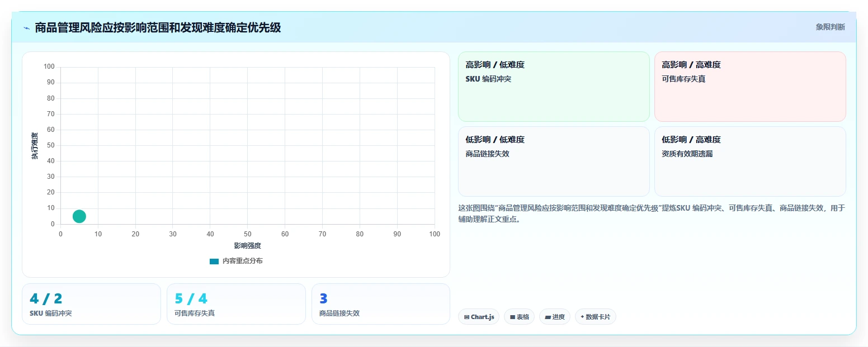868x347 pixels.
Task: Open the 4 / 2 SKU 编码冲突 stat card
Action: 91,304
